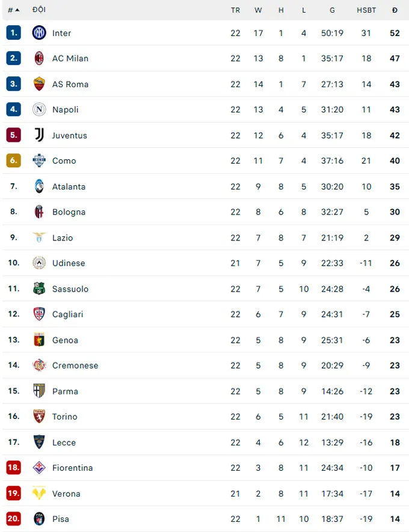
Task: Click the Fiorentina crest icon
Action: 39,468
